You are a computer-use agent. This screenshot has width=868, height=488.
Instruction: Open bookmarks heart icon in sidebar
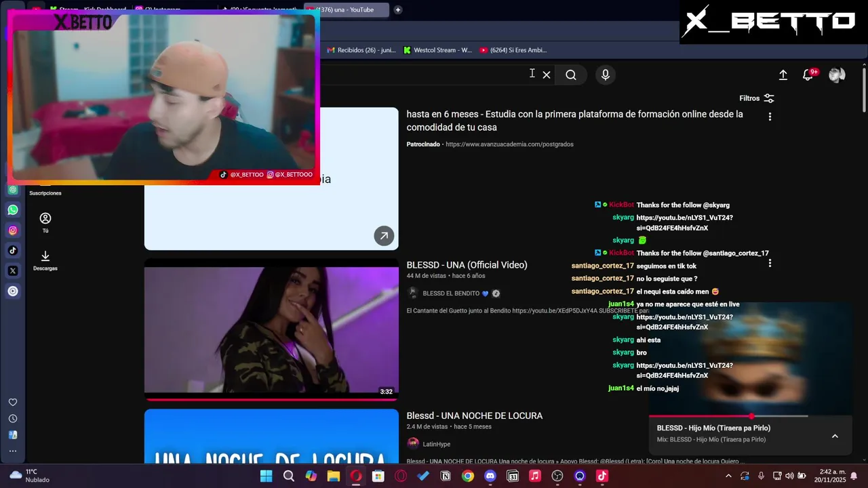[13, 403]
